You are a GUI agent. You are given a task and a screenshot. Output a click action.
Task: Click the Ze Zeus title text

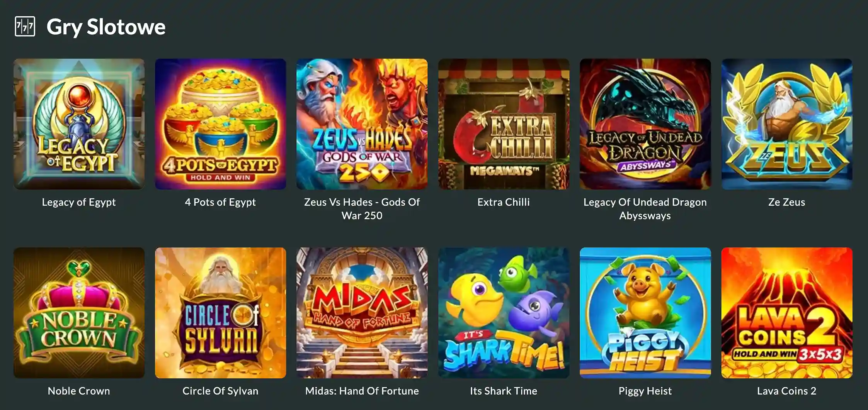click(786, 202)
